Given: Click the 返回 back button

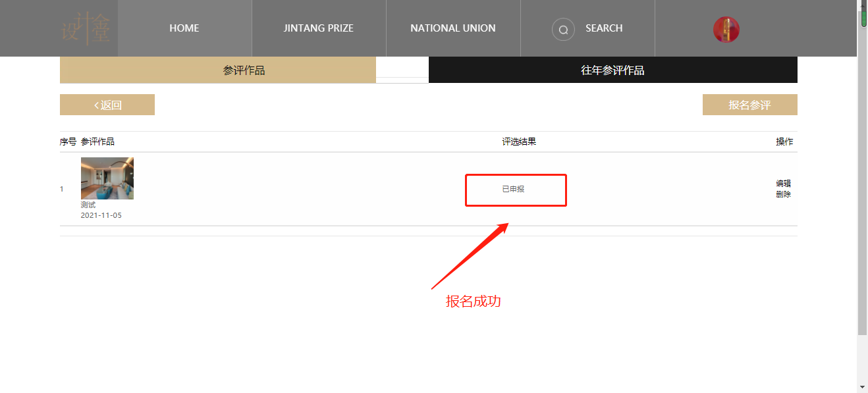Looking at the screenshot, I should coord(107,105).
